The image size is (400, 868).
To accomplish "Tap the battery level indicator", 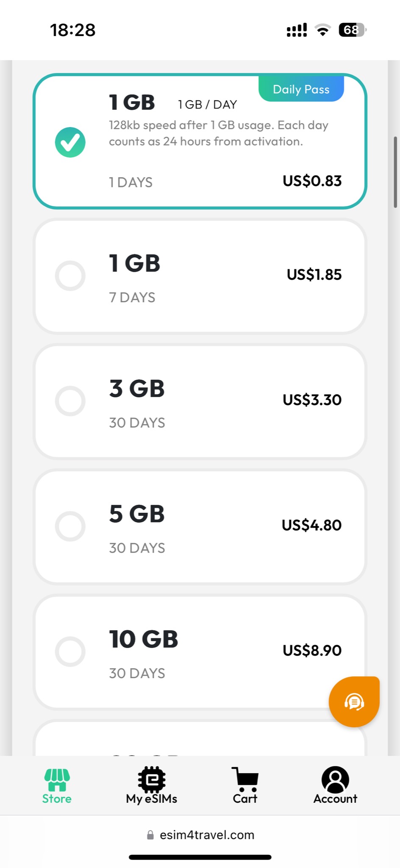I will [x=352, y=30].
